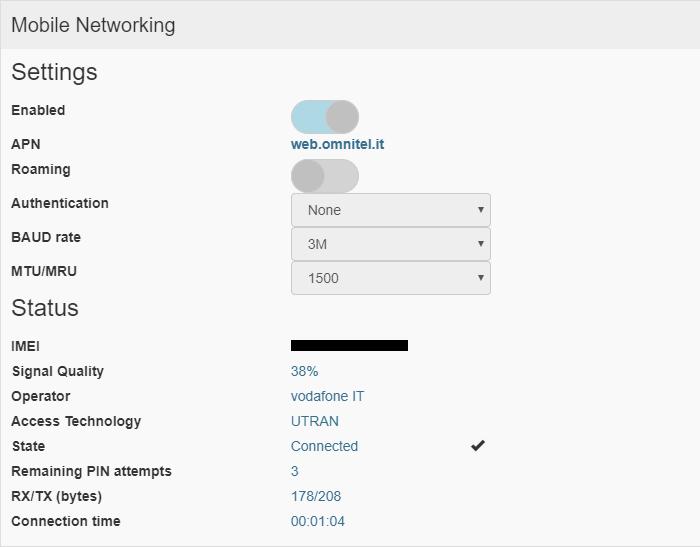Image resolution: width=700 pixels, height=547 pixels.
Task: Click the redacted IMEI black bar
Action: pyautogui.click(x=349, y=345)
